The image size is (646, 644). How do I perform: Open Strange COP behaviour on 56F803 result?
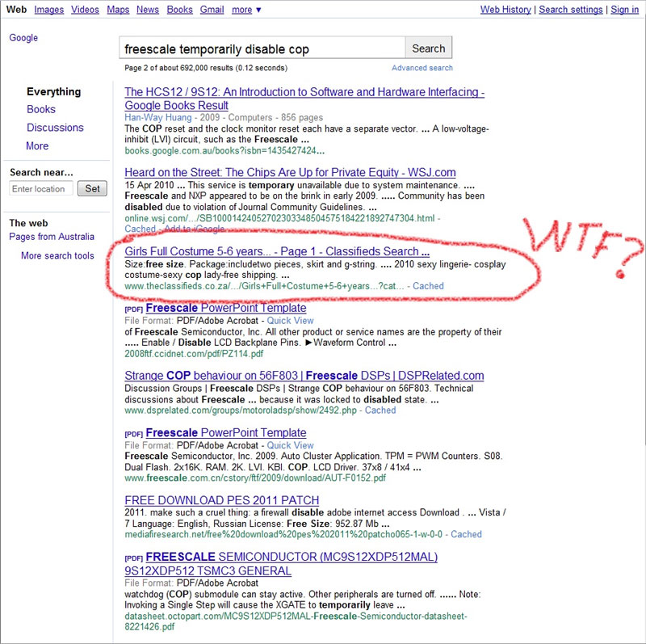[304, 376]
